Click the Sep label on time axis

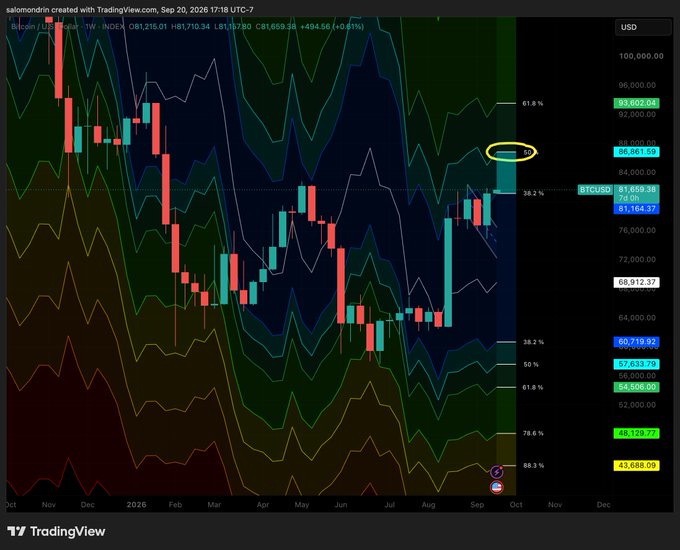[x=477, y=504]
